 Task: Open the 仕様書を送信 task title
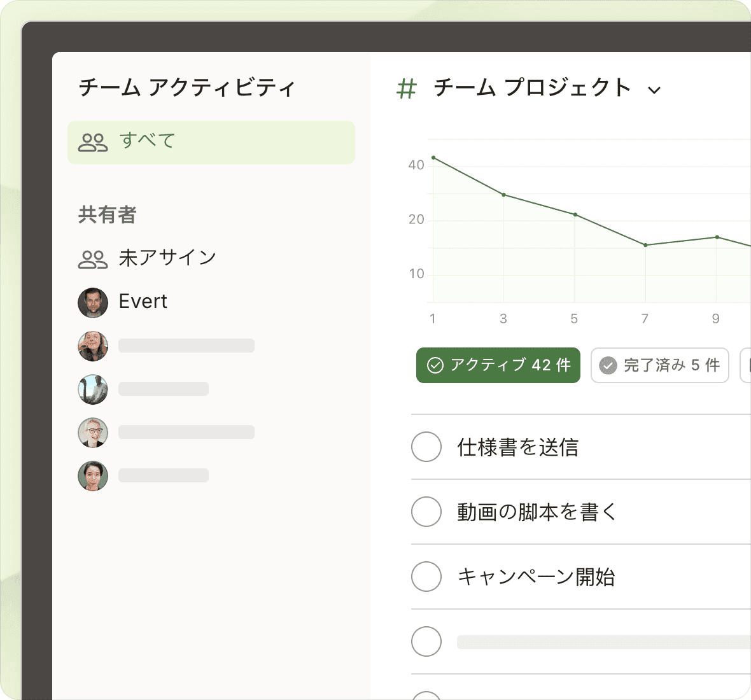517,447
